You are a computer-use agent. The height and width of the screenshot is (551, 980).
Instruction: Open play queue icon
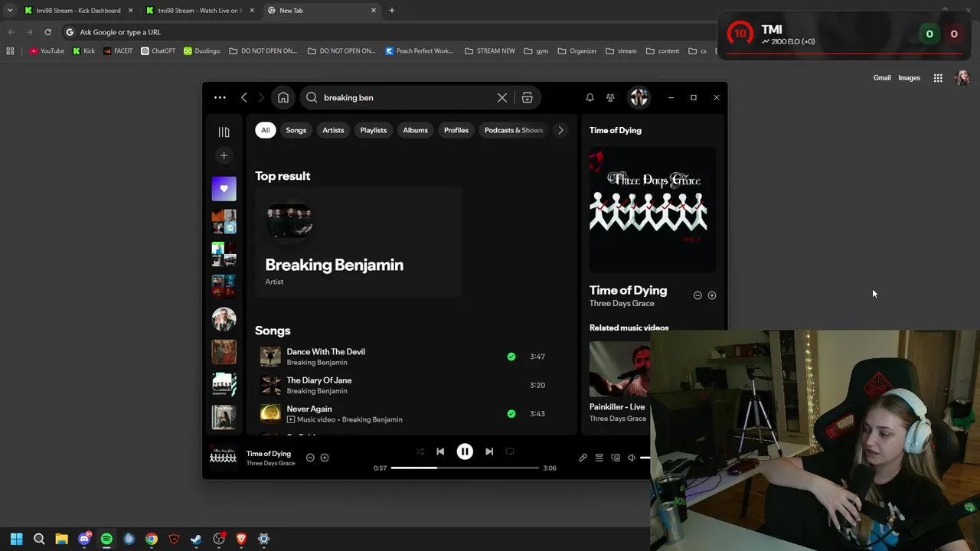[x=599, y=458]
